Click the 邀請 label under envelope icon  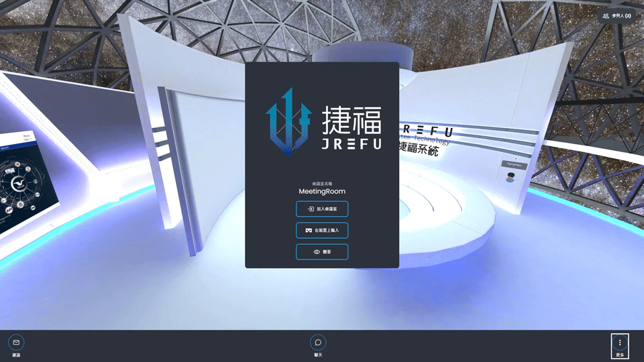click(x=16, y=355)
